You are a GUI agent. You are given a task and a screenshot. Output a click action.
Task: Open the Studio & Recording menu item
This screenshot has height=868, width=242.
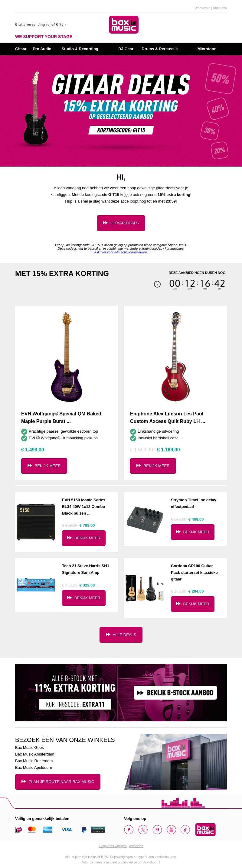(80, 49)
